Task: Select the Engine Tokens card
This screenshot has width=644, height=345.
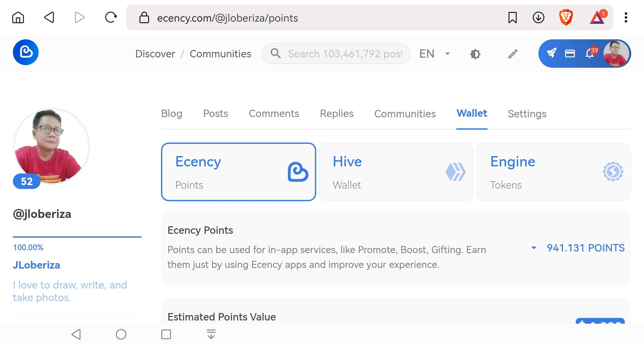Action: [553, 172]
